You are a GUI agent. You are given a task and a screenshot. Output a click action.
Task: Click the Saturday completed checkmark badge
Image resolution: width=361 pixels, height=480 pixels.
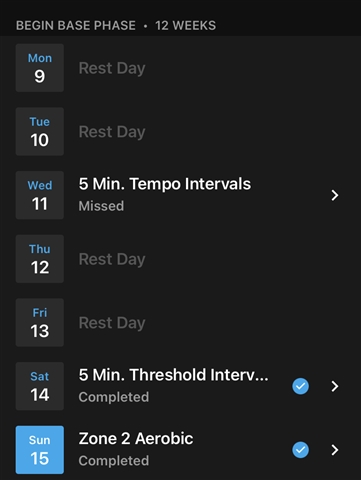pos(300,386)
